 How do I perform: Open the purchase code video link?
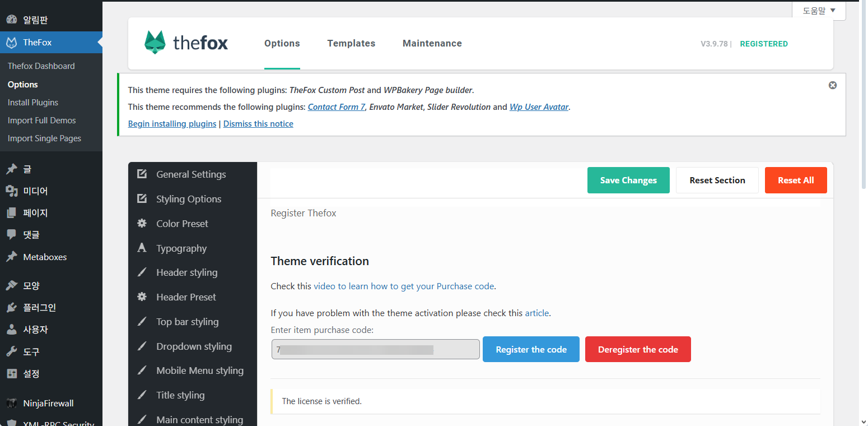(404, 286)
